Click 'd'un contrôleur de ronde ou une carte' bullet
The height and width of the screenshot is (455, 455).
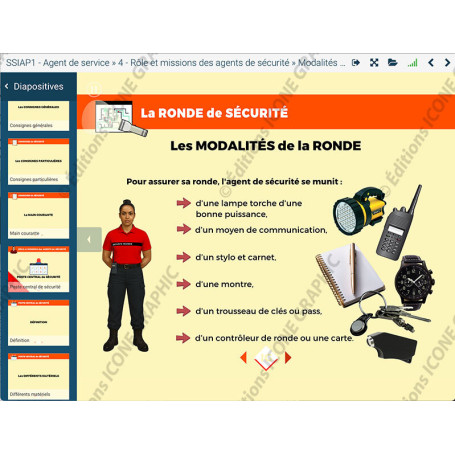[274, 338]
